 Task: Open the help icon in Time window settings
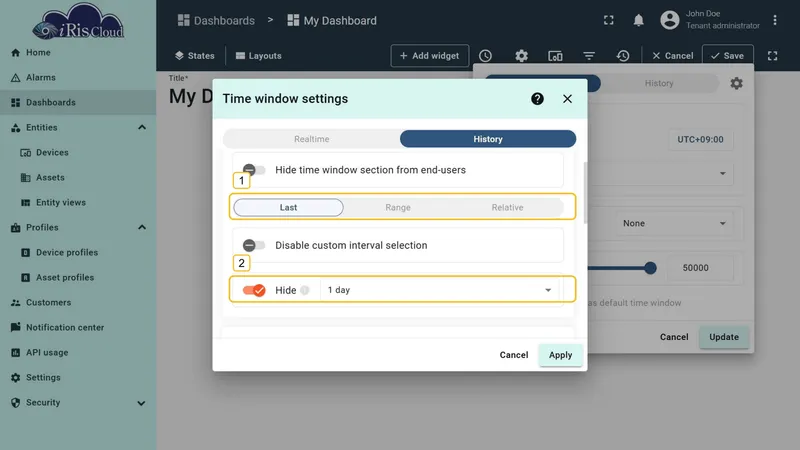click(537, 98)
